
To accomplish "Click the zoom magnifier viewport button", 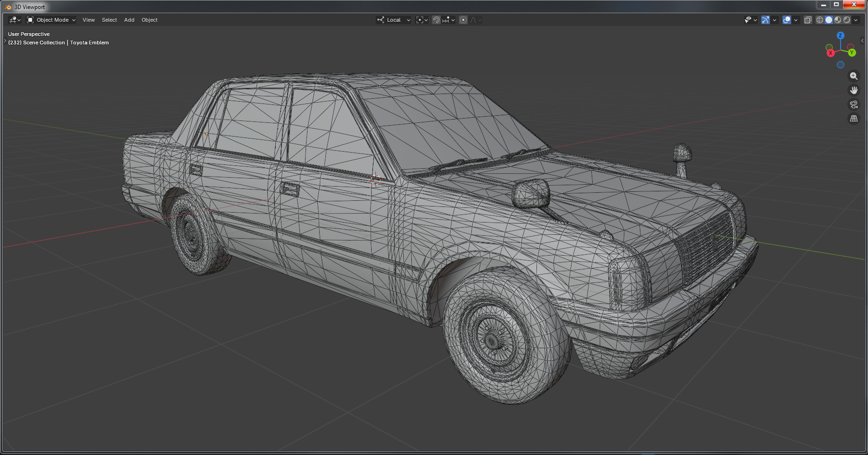I will 854,76.
